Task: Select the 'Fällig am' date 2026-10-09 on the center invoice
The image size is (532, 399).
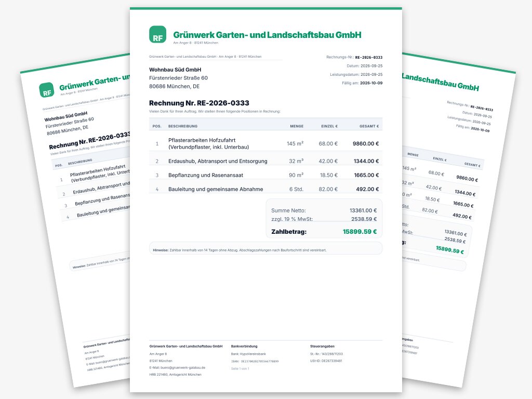Action: click(x=371, y=83)
